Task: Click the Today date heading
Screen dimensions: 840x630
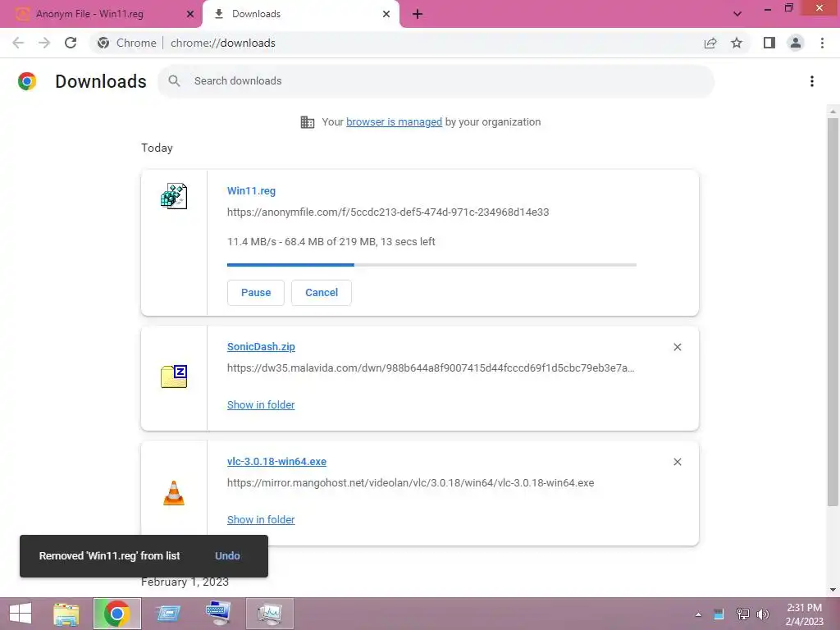Action: [157, 148]
